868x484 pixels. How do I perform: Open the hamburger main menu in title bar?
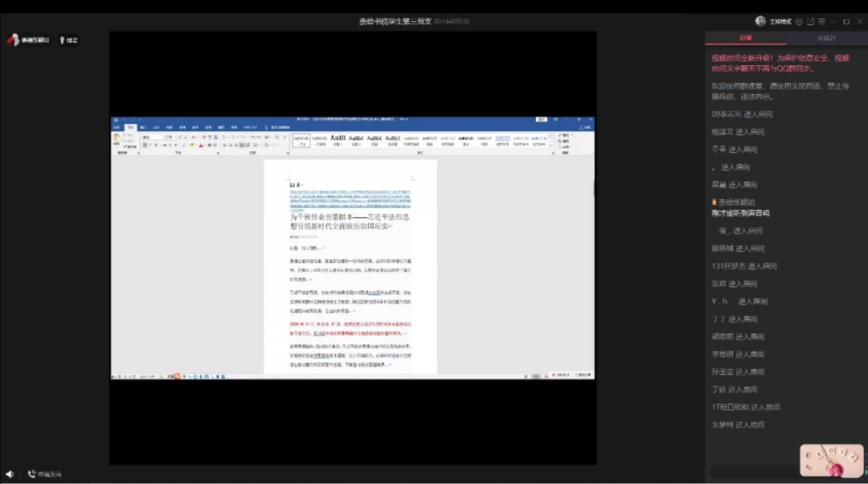pos(822,22)
